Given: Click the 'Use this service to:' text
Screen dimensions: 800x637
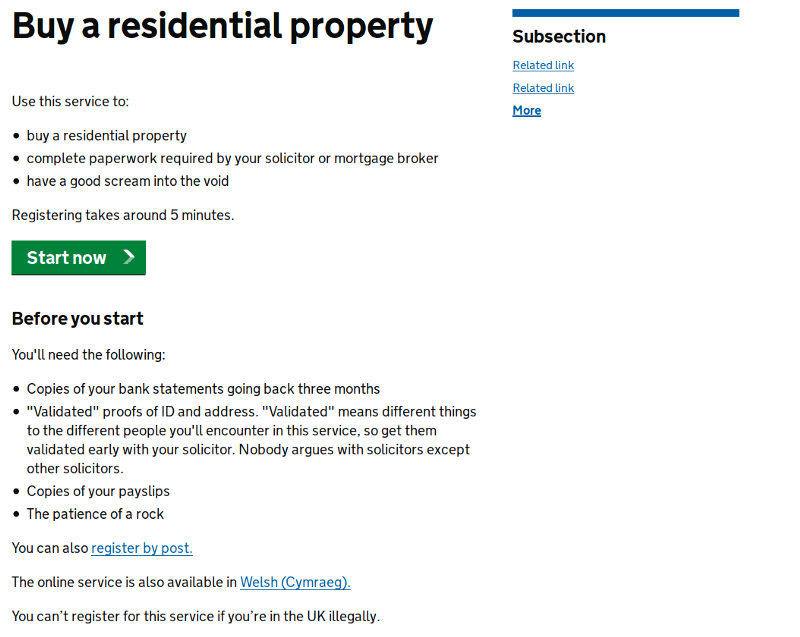Looking at the screenshot, I should point(70,102).
